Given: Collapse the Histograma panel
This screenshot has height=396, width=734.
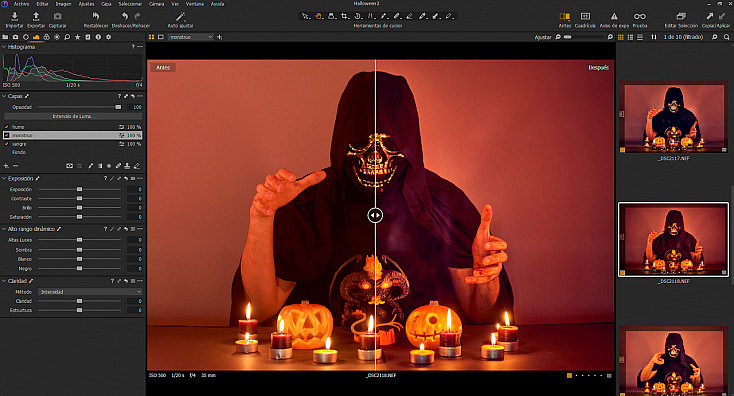Looking at the screenshot, I should coord(4,47).
